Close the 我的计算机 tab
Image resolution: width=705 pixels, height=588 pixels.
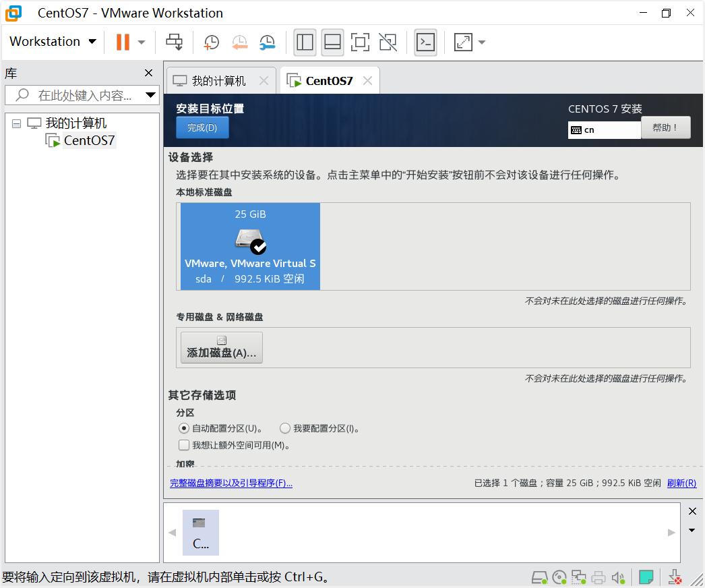pyautogui.click(x=264, y=81)
